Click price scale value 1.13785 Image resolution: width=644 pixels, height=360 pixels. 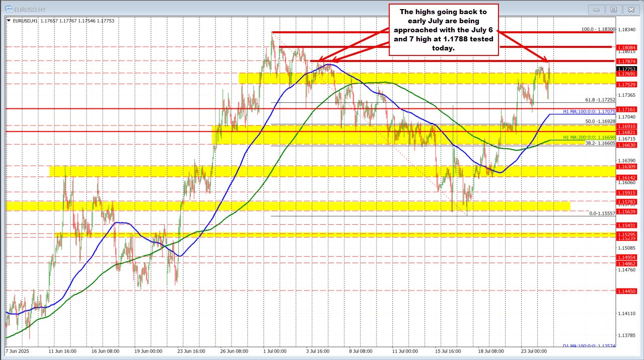coord(627,335)
